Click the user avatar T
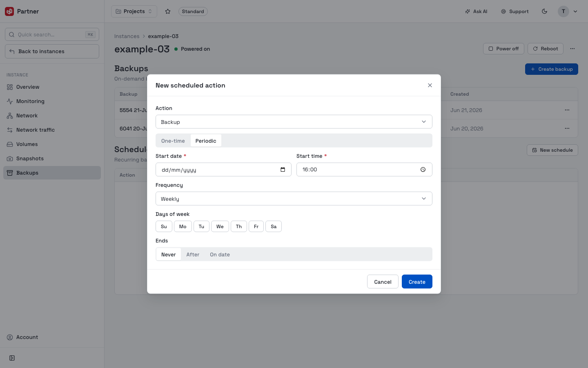This screenshot has height=368, width=588. [563, 11]
